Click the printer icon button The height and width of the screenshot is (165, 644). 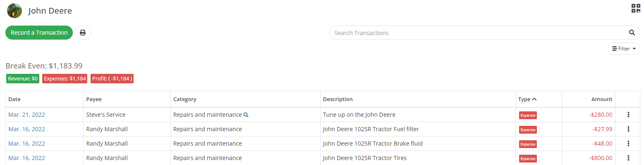83,33
